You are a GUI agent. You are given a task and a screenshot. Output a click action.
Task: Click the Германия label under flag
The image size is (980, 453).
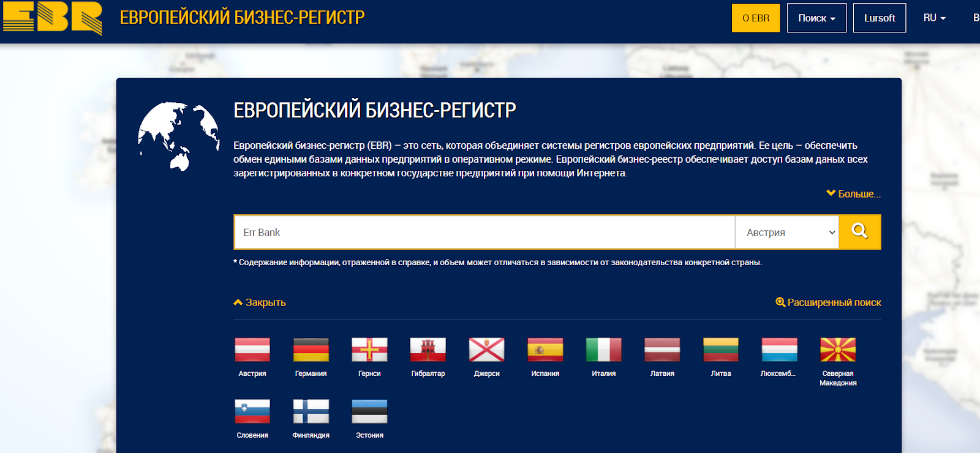[311, 373]
